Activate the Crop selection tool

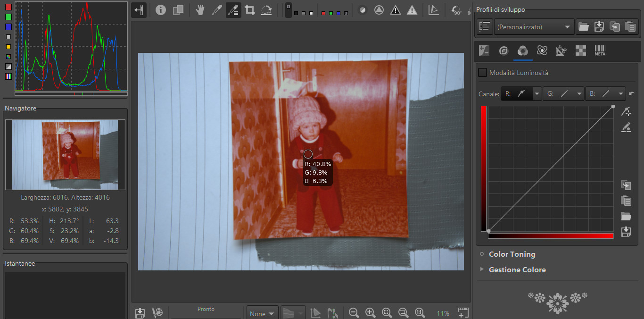pos(250,10)
